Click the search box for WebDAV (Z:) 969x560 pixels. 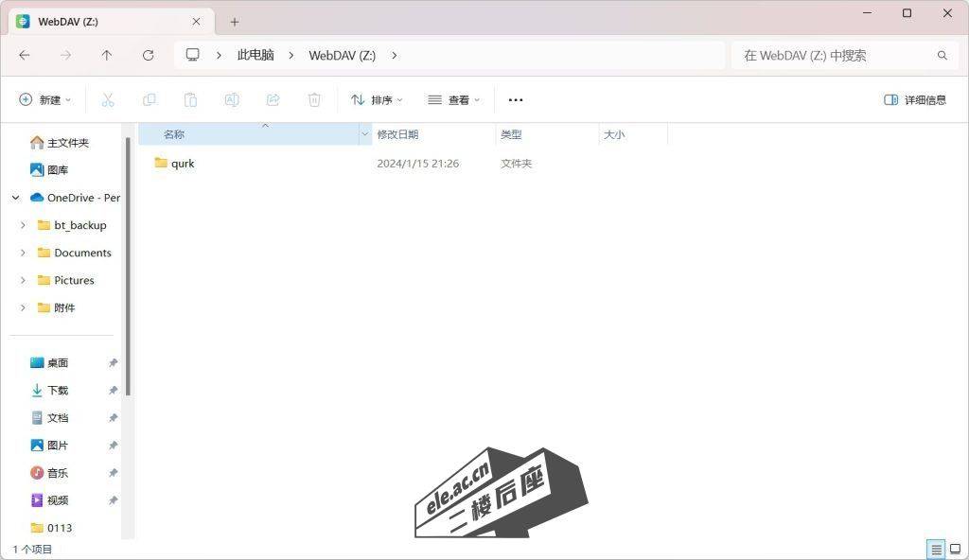tap(833, 56)
